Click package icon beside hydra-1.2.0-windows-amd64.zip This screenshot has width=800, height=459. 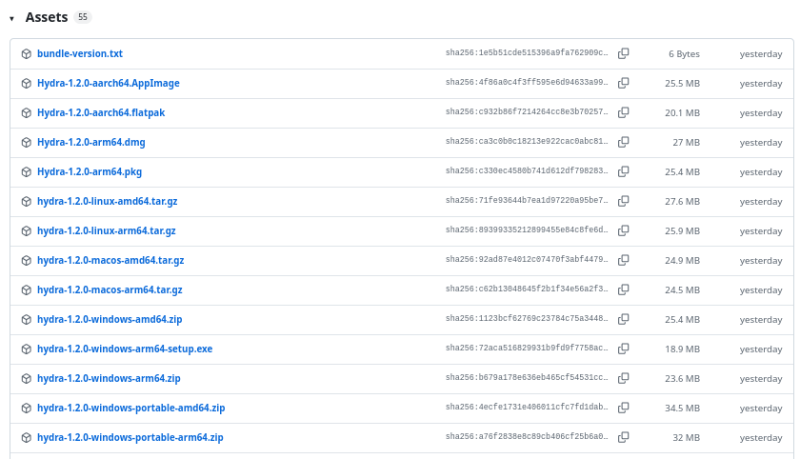[27, 320]
